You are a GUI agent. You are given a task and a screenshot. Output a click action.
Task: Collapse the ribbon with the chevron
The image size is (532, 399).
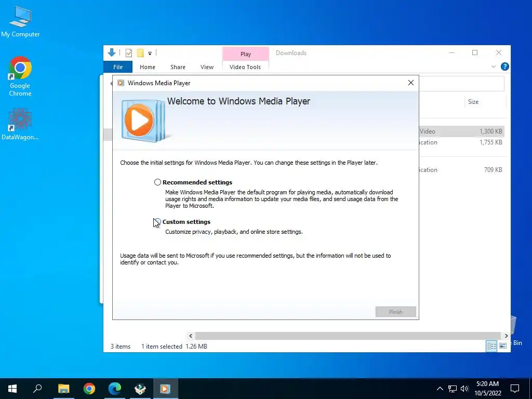point(494,67)
